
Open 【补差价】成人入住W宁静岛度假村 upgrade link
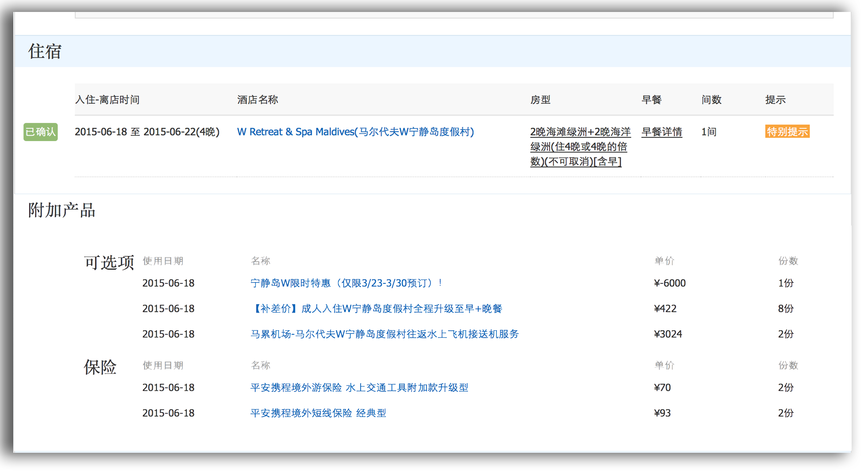(x=376, y=309)
